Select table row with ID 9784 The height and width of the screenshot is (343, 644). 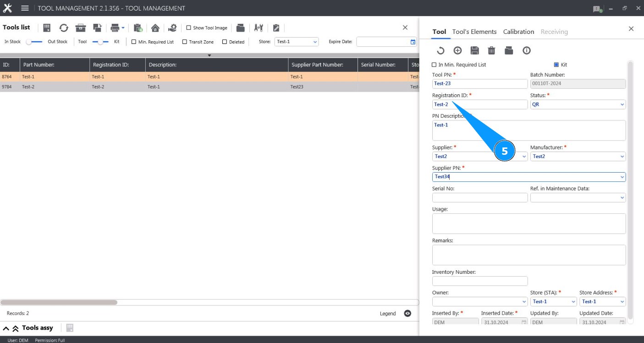(x=209, y=87)
